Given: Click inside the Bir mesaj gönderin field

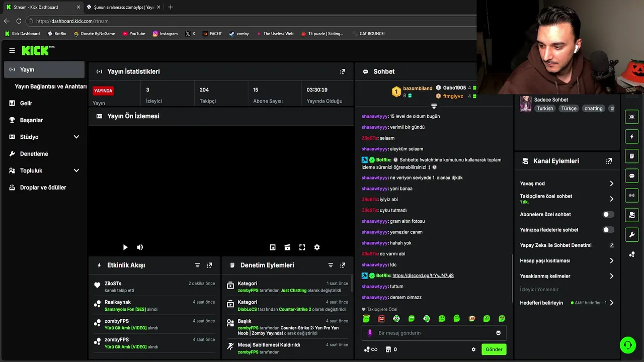Looking at the screenshot, I should (x=434, y=333).
